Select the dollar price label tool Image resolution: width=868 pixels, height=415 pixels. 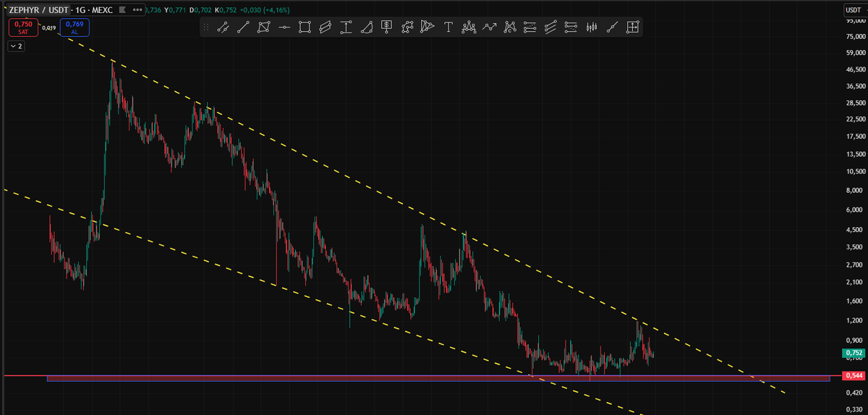387,27
